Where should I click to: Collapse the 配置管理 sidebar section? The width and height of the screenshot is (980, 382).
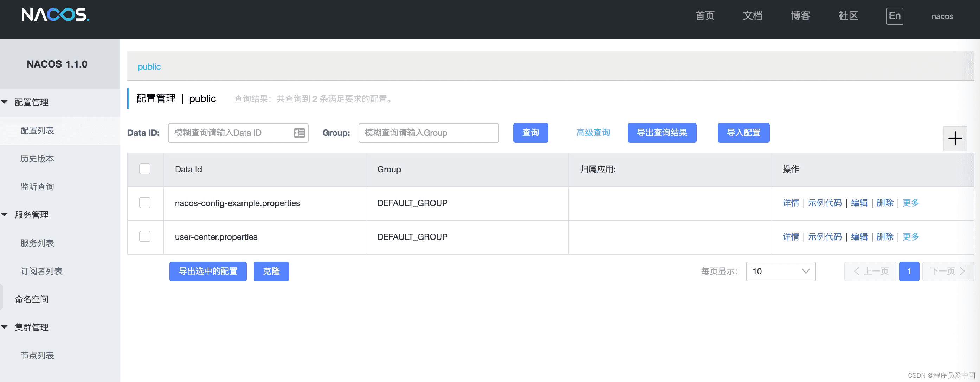click(5, 102)
